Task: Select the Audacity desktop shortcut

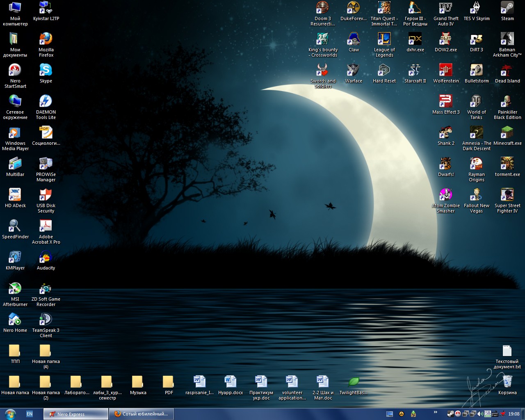Action: 46,258
